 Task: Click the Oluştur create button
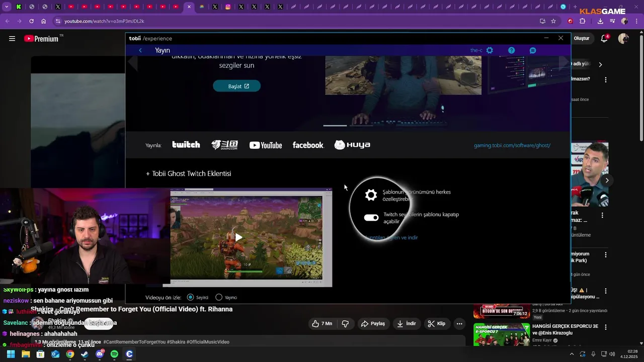[x=582, y=39]
